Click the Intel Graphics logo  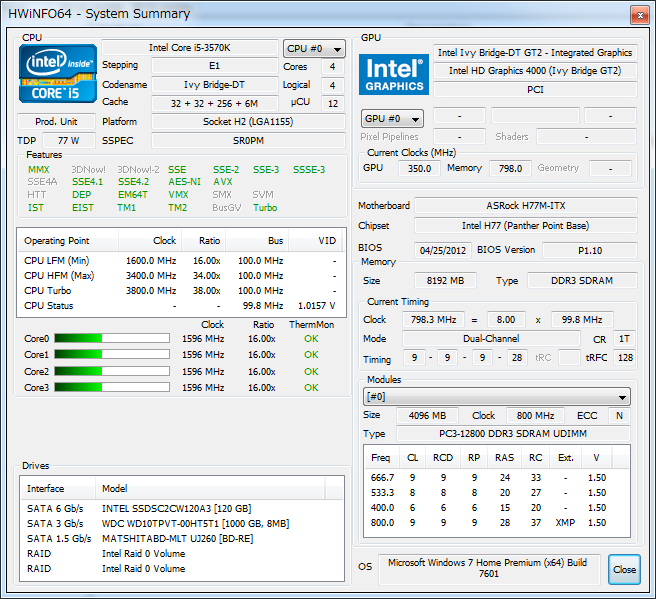(394, 75)
